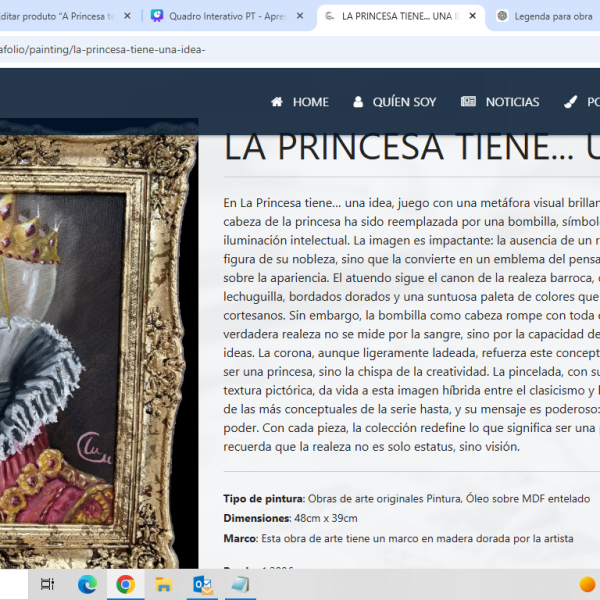Open Task View from the taskbar
Image resolution: width=600 pixels, height=600 pixels.
47,584
